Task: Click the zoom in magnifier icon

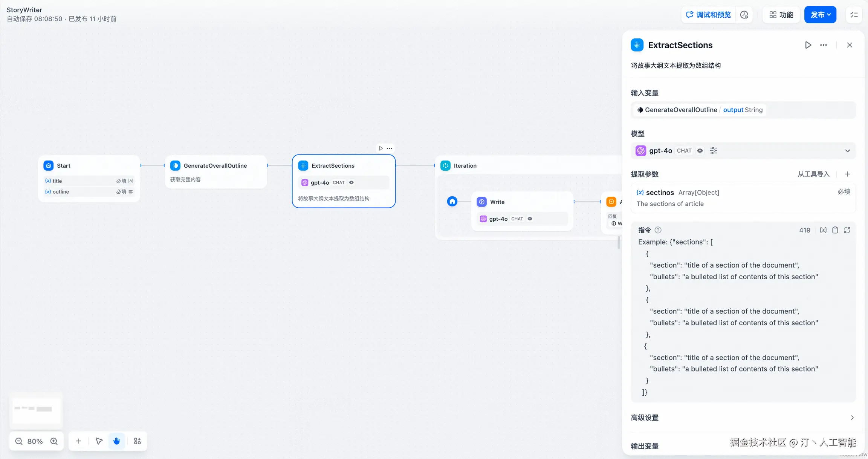Action: coord(54,441)
